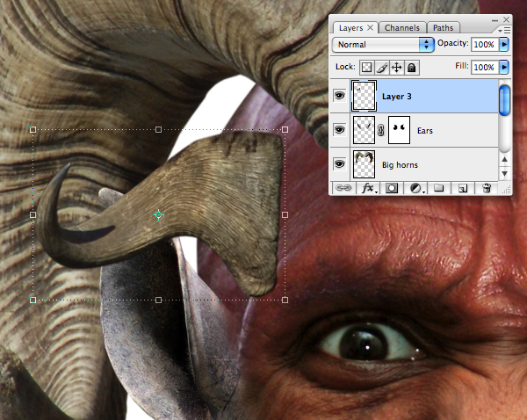The height and width of the screenshot is (420, 527).
Task: Create a new layer group folder
Action: [438, 188]
